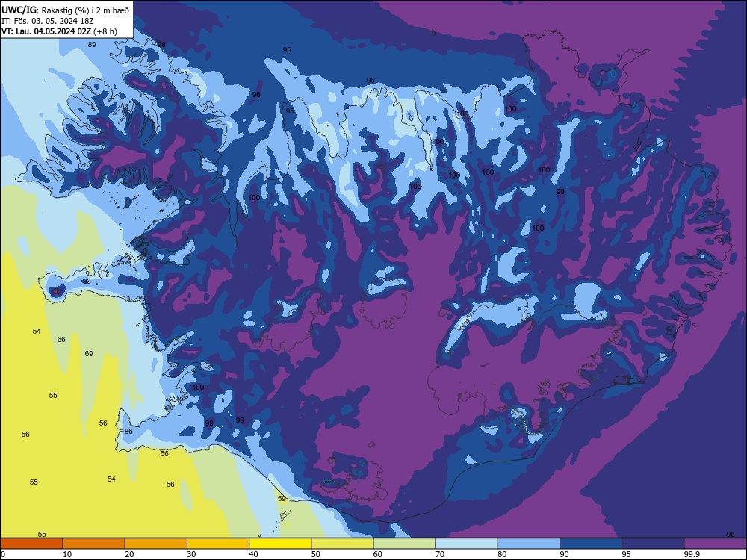The image size is (747, 560).
Task: Click the legend tick label "40"
Action: click(254, 554)
